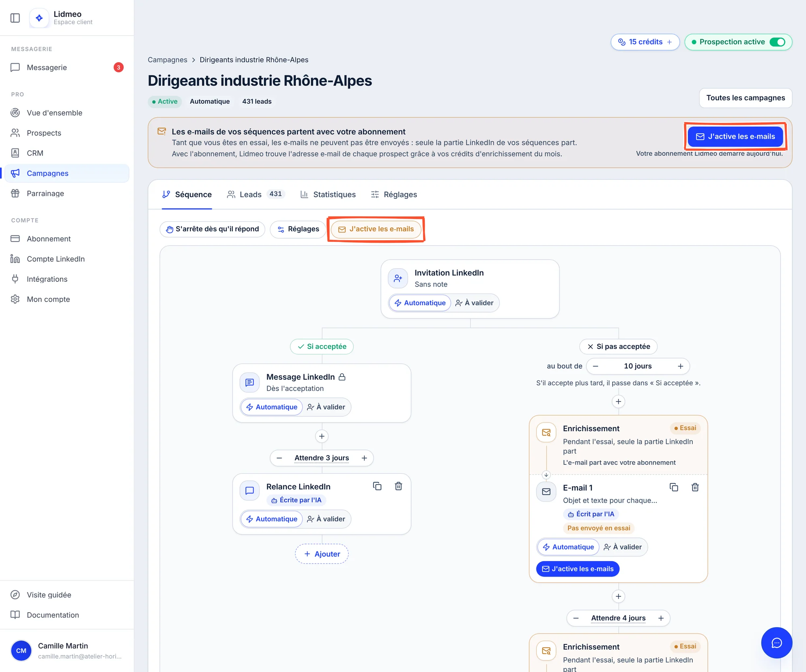The image size is (806, 672).
Task: Open Mon compte settings
Action: (67, 299)
